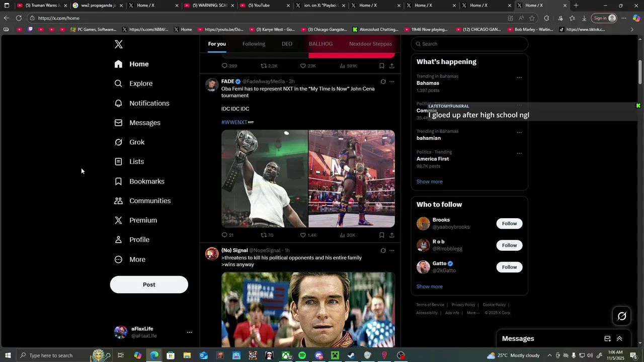
Task: Show more trends under What's happening
Action: [430, 182]
